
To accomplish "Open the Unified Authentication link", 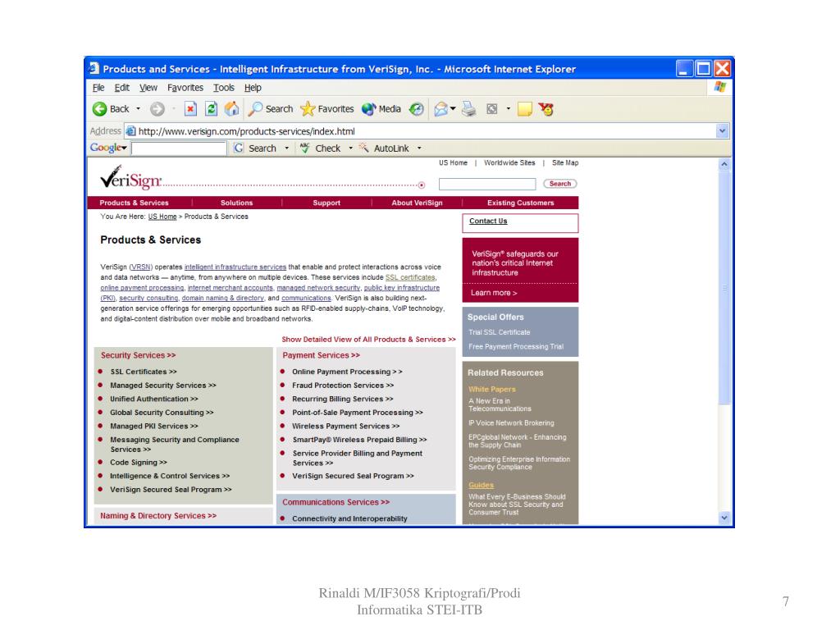I will [154, 399].
